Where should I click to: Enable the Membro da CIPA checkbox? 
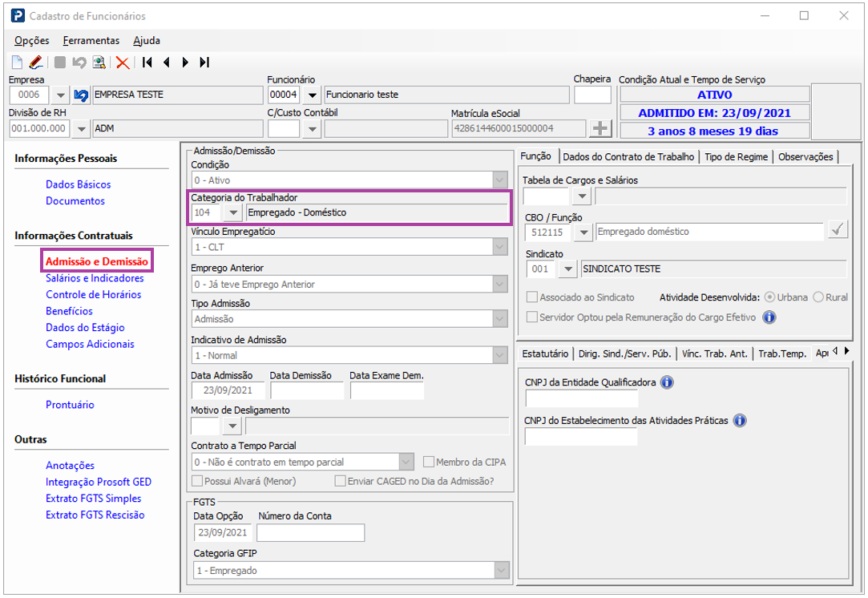click(x=429, y=462)
